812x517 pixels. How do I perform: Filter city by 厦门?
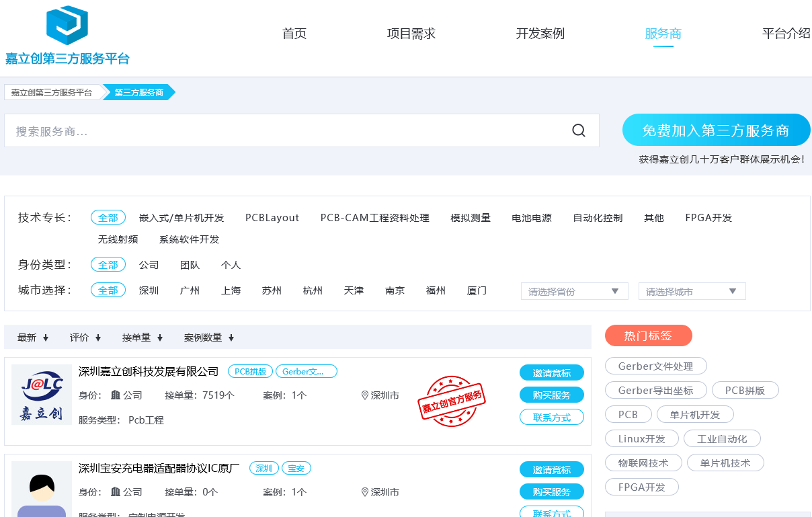tap(477, 290)
